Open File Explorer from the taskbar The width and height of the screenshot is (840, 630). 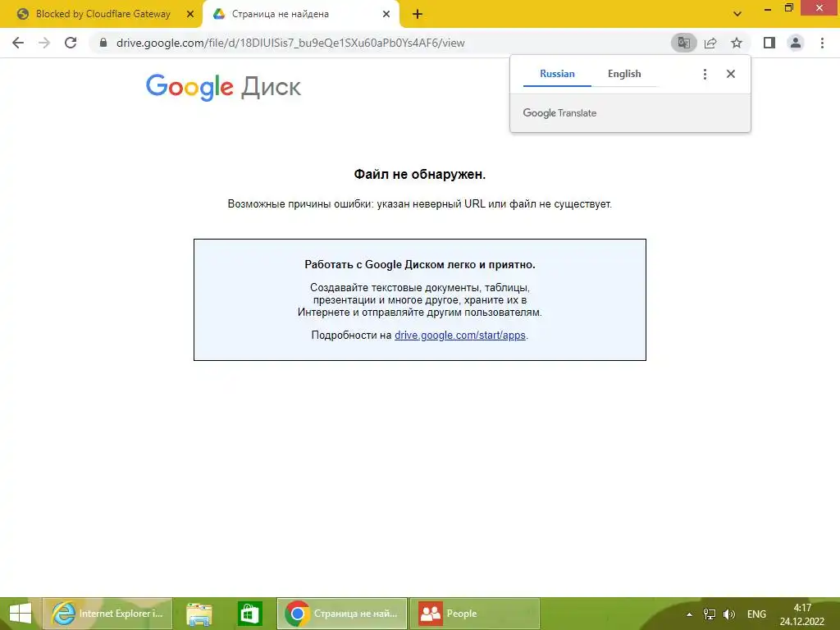point(199,614)
